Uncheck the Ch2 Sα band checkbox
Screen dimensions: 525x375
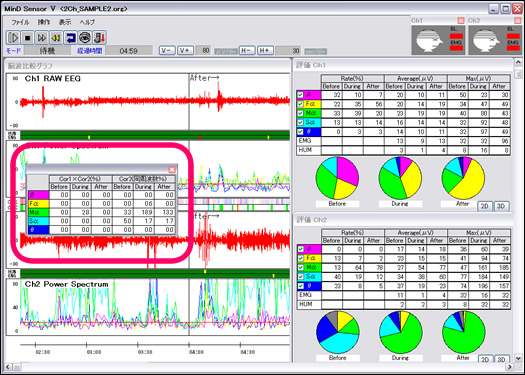(301, 277)
